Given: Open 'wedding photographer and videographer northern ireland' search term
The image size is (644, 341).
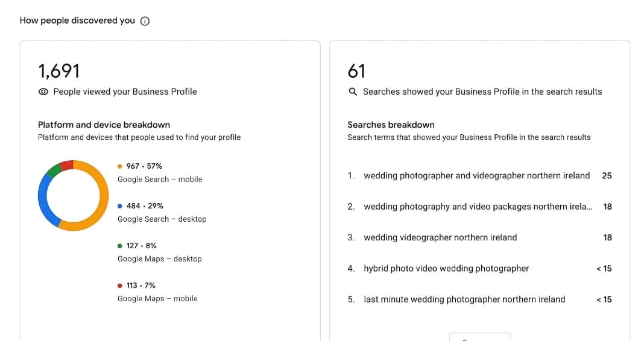Looking at the screenshot, I should point(476,176).
